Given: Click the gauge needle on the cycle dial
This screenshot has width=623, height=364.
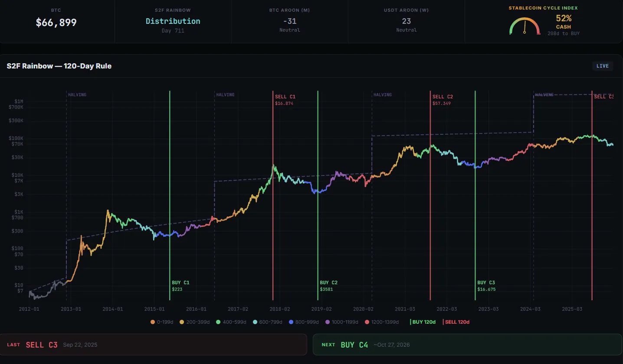Looking at the screenshot, I should coord(524,27).
